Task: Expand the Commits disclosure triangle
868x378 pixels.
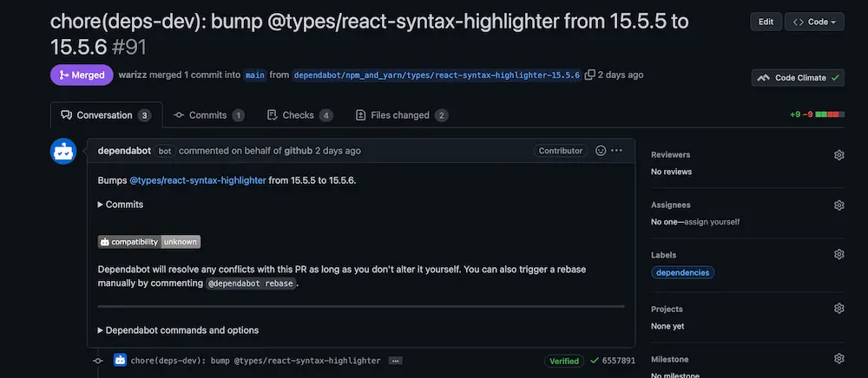Action: pyautogui.click(x=121, y=205)
